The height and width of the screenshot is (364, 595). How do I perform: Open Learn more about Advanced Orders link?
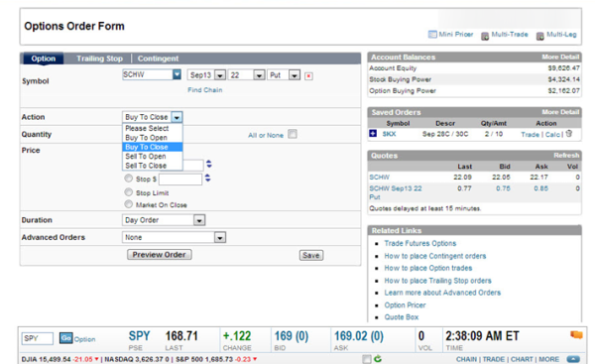point(442,293)
